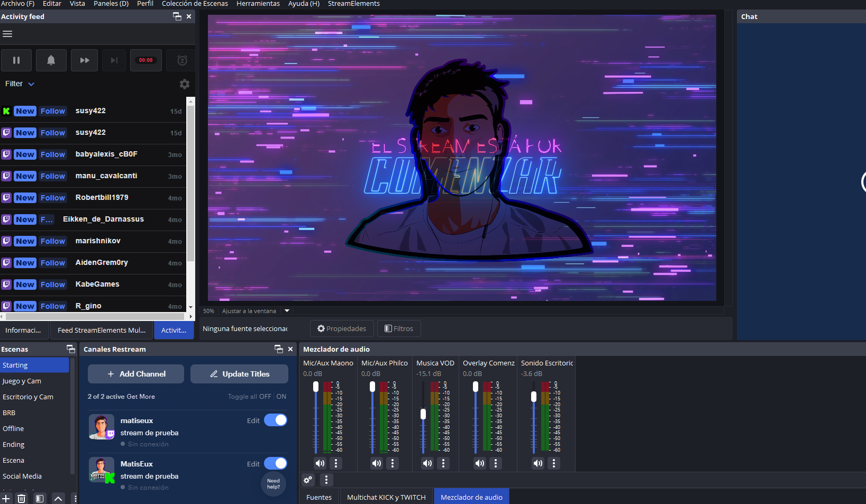Viewport: 866px width, 504px height.
Task: Mute the Musica VOD audio source
Action: (427, 463)
